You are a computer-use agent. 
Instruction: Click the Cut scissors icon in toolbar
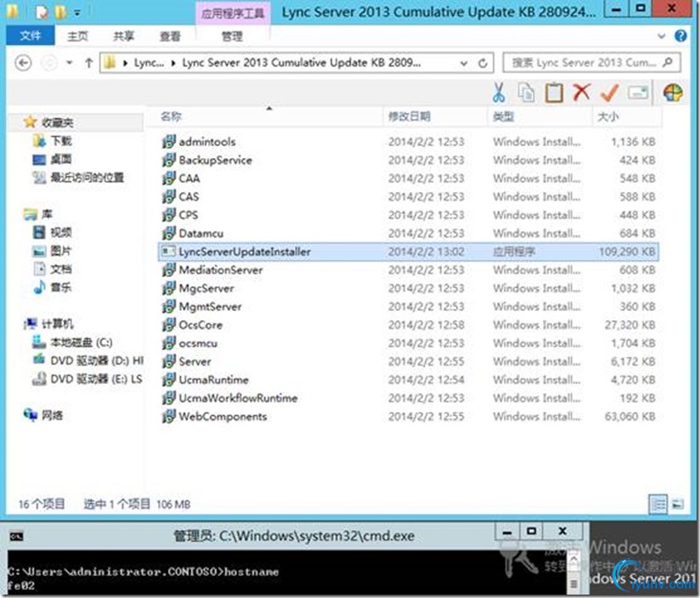[x=499, y=93]
